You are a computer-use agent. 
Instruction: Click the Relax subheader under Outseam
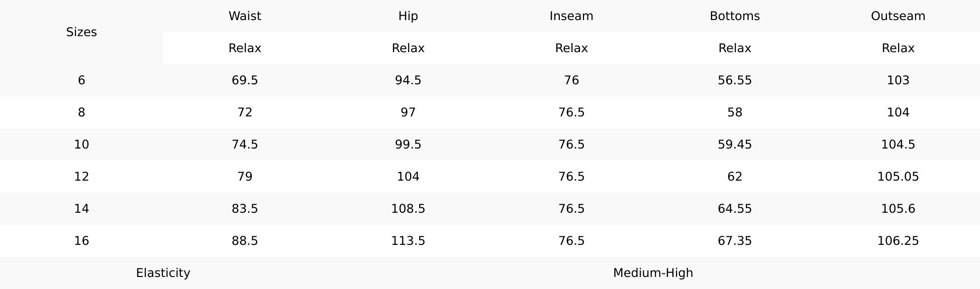(898, 48)
